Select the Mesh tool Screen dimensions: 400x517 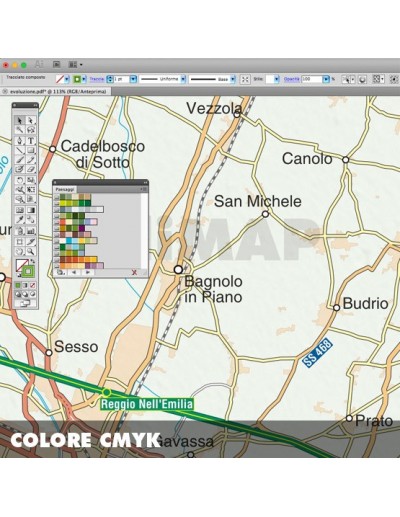pyautogui.click(x=20, y=210)
